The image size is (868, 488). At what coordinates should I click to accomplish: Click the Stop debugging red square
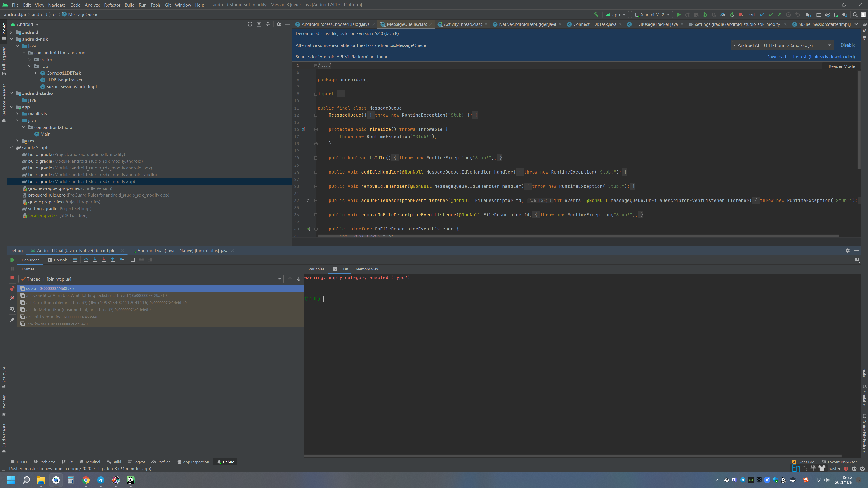pos(12,278)
